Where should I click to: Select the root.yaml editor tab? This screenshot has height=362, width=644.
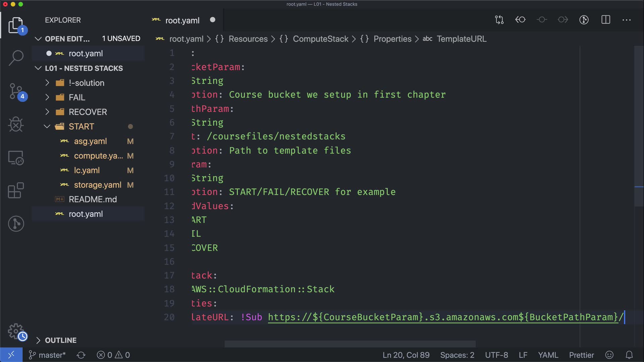pyautogui.click(x=182, y=20)
